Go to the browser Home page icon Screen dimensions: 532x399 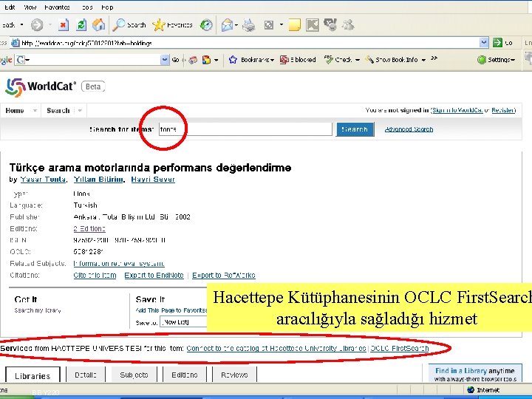tap(98, 25)
